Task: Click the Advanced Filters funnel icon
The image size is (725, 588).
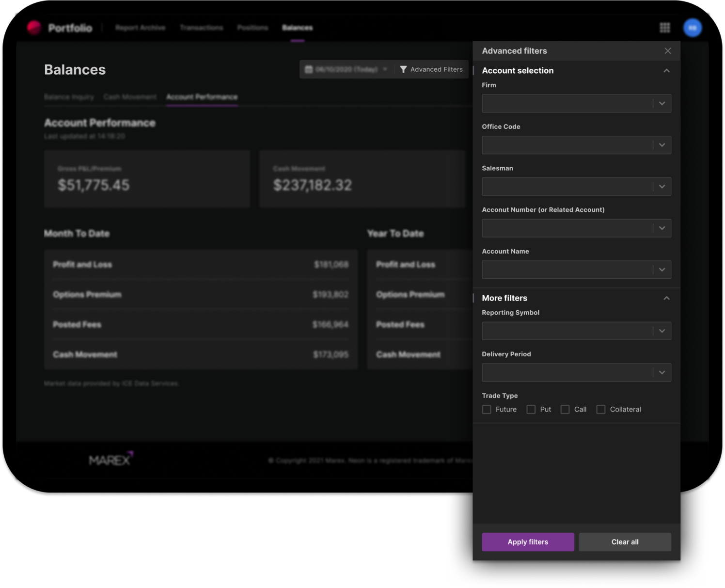Action: (x=403, y=69)
